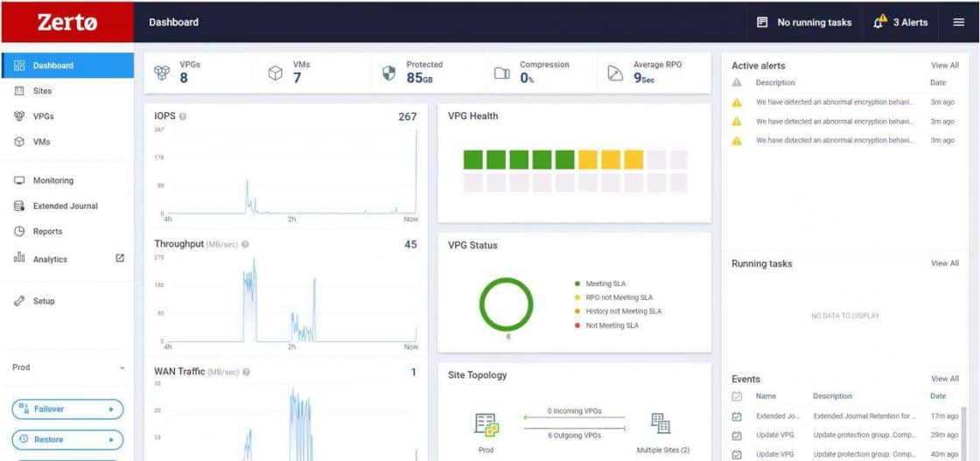Open VPGs in the sidebar
Viewport: 980px width, 461px height.
pyautogui.click(x=43, y=116)
